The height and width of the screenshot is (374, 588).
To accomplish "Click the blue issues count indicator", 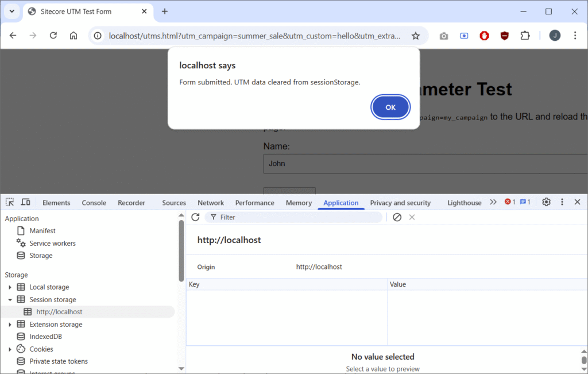I will pos(525,202).
